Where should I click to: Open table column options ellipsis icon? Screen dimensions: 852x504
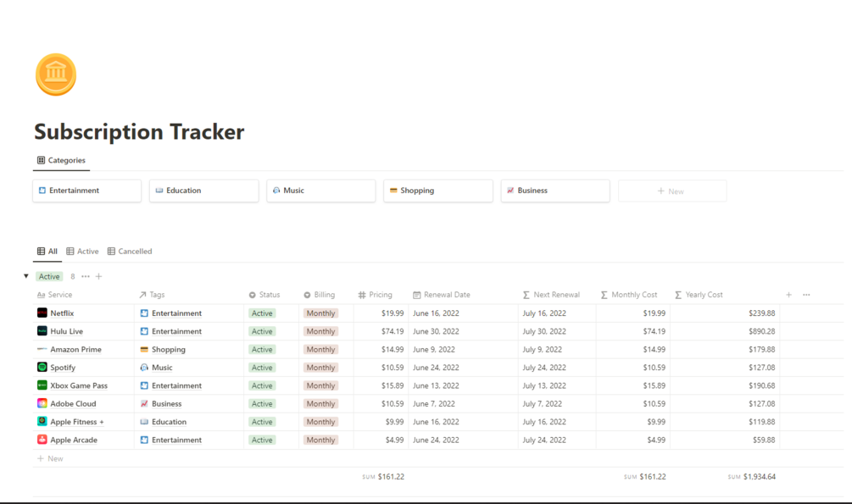[x=806, y=295]
